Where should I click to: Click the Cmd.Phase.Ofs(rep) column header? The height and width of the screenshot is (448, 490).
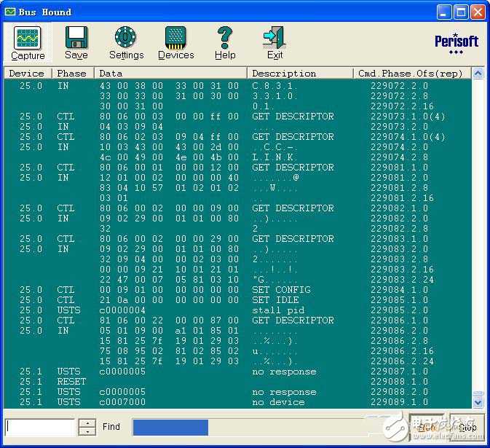pos(412,73)
